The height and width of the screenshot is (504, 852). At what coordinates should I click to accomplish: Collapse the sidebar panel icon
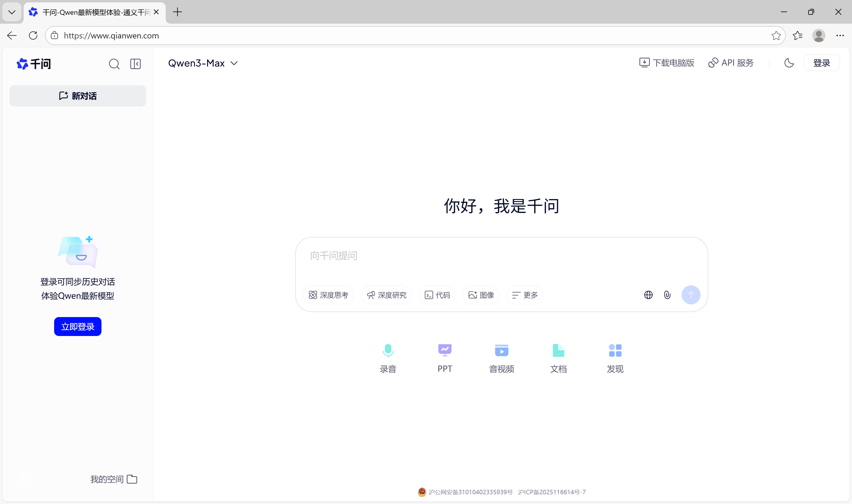point(135,64)
